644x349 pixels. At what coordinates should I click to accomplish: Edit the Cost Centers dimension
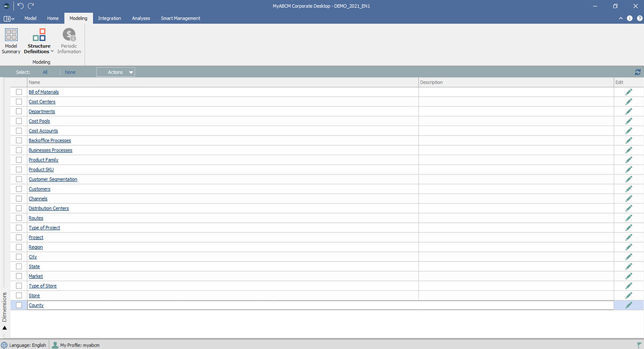628,101
